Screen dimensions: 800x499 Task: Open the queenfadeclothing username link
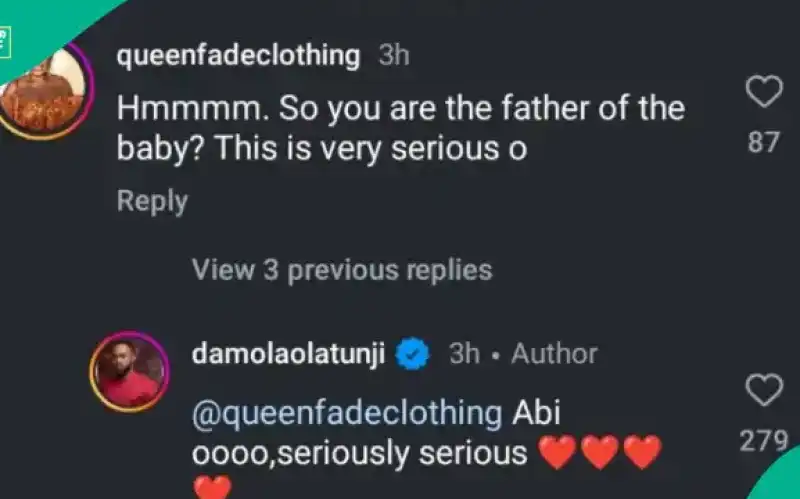click(238, 56)
